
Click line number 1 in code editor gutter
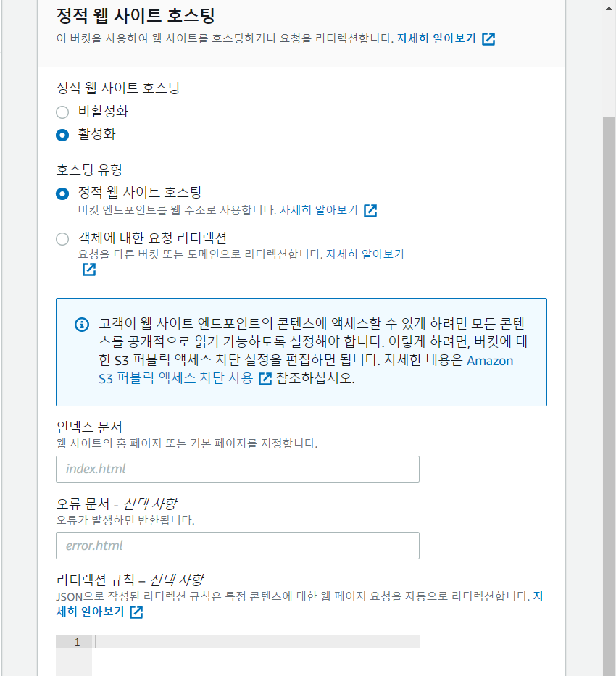(77, 642)
